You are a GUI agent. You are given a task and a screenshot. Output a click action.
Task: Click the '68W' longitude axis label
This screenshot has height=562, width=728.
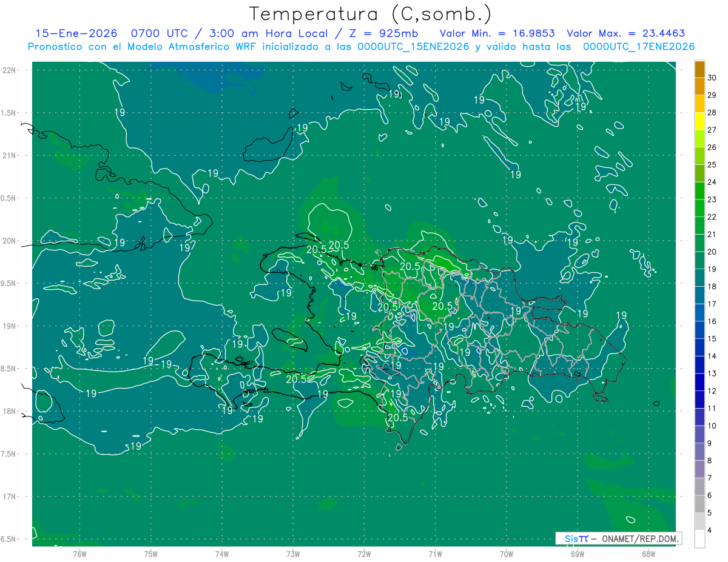[x=649, y=554]
